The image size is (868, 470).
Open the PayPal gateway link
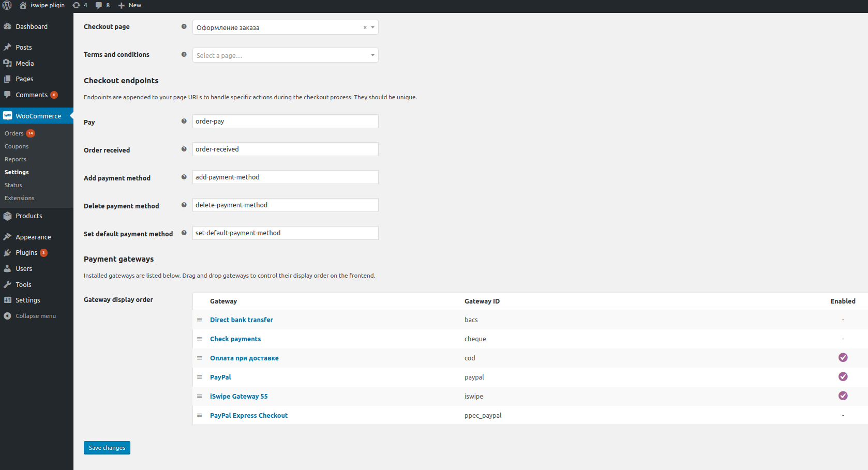220,377
